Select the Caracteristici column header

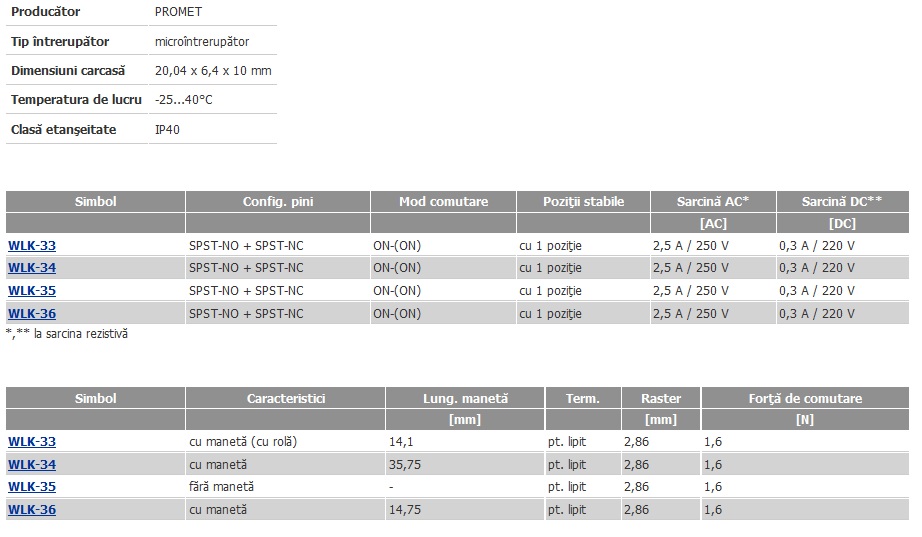[x=286, y=399]
